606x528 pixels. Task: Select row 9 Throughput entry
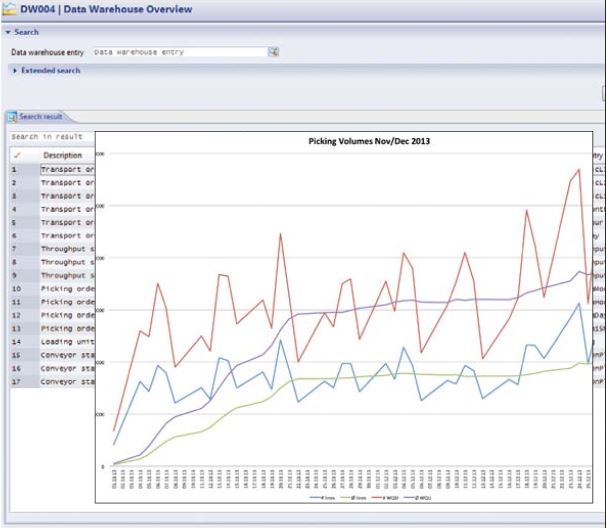click(67, 276)
